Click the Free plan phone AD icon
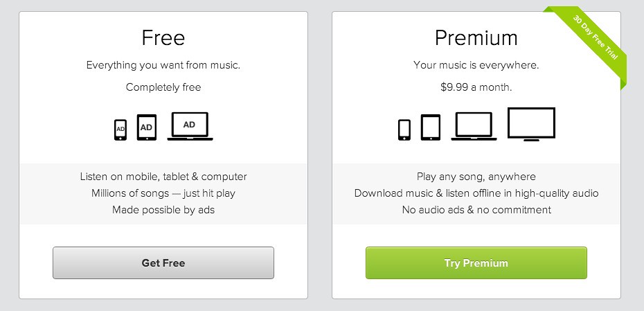The height and width of the screenshot is (311, 644). tap(120, 130)
